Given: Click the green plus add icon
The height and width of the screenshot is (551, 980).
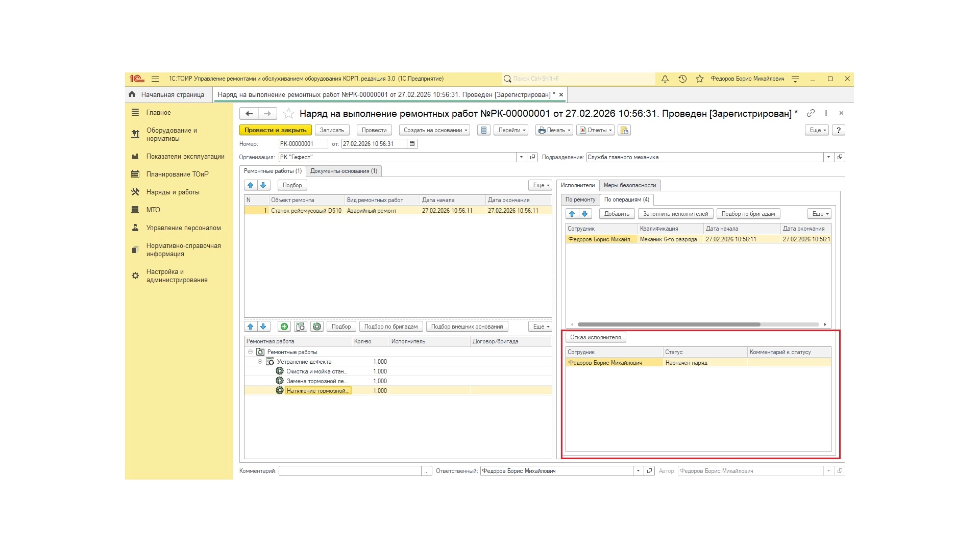Looking at the screenshot, I should point(284,327).
